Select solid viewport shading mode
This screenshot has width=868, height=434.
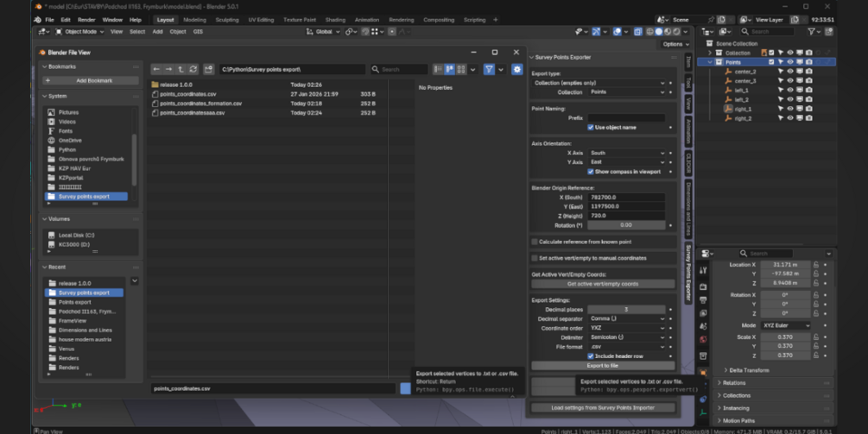[x=659, y=32]
